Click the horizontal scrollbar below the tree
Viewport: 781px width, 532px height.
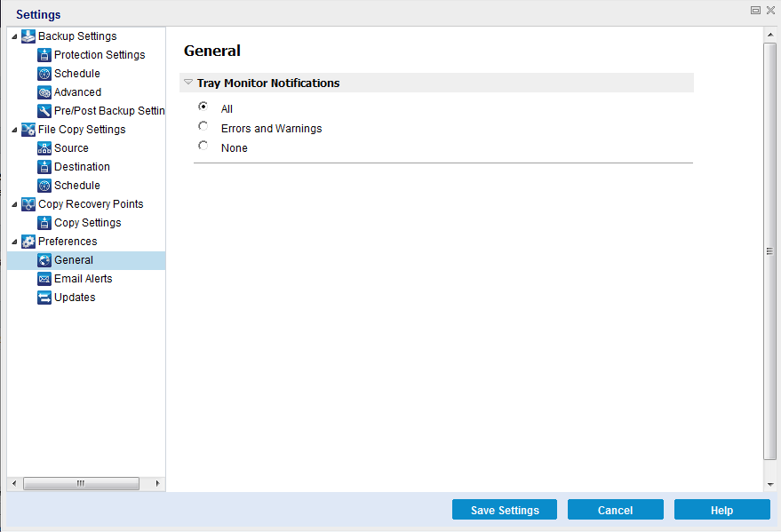pos(82,483)
